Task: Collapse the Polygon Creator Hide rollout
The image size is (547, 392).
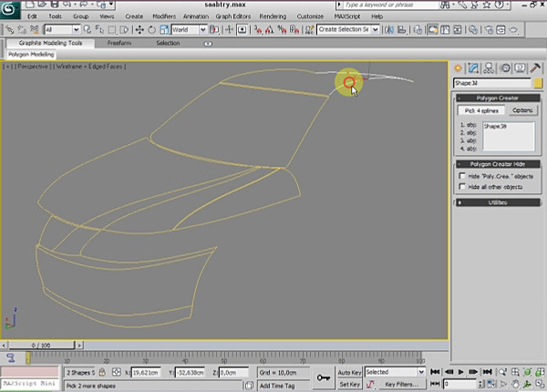Action: tap(498, 164)
